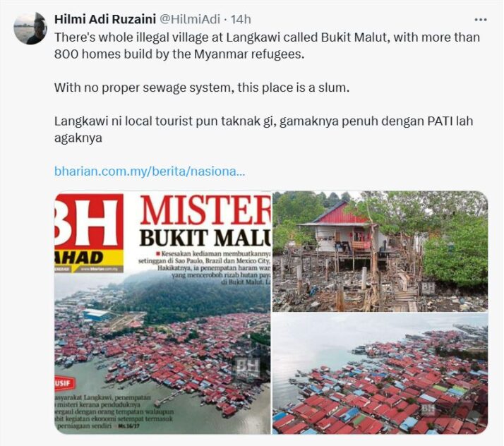Click Hilmi Adi Ruzaini's profile avatar
This screenshot has width=504, height=446.
pyautogui.click(x=30, y=28)
